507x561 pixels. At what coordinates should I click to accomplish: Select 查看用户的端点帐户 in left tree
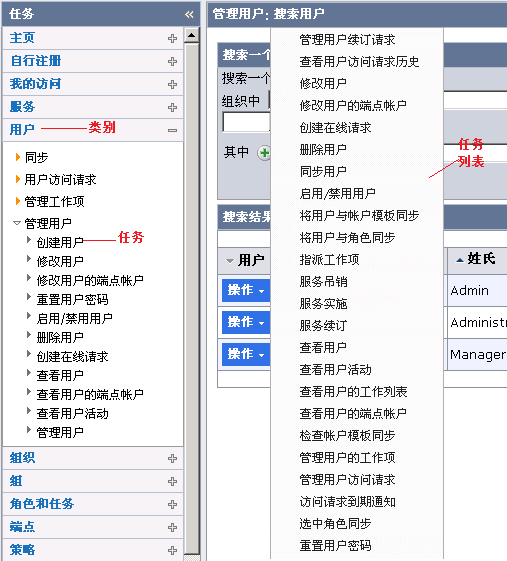(x=90, y=394)
